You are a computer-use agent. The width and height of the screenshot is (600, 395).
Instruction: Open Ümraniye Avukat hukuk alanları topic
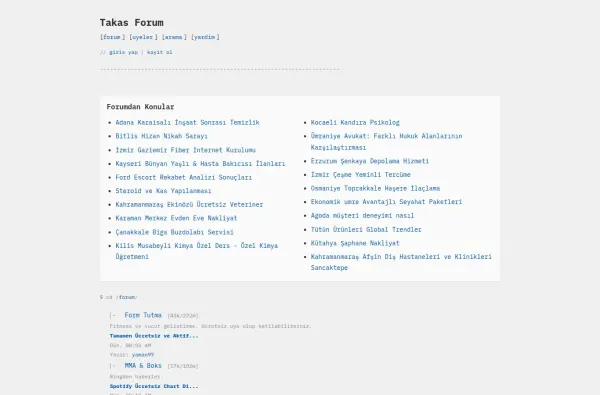point(386,142)
